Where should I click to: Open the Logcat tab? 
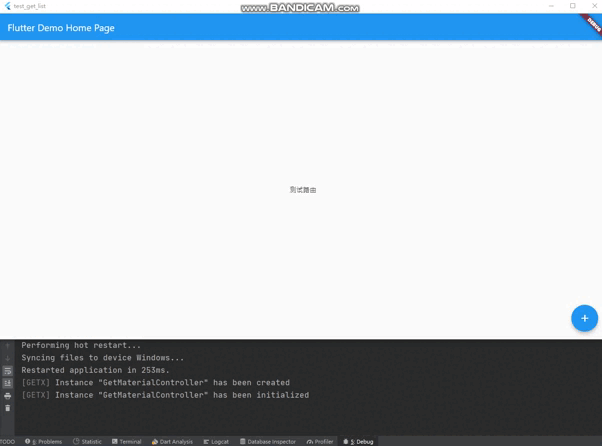[216, 441]
